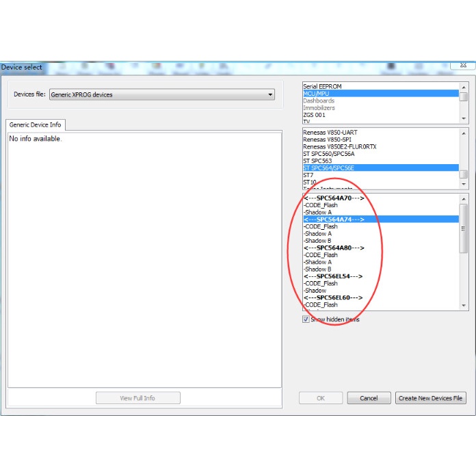The height and width of the screenshot is (476, 476).
Task: Click the No info available text area
Action: point(144,260)
